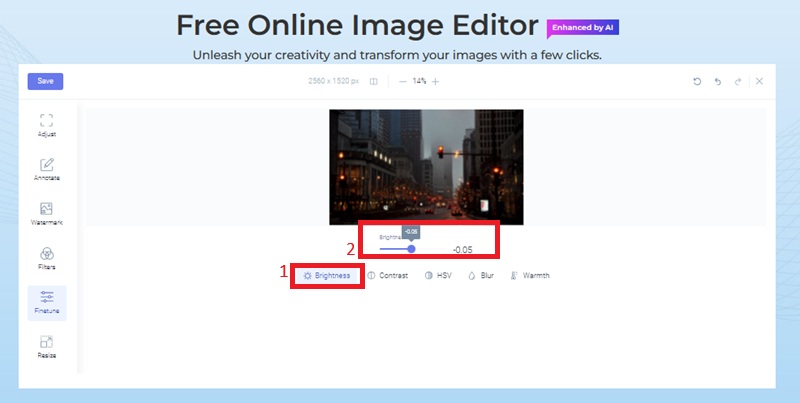Undo the last edit

(x=718, y=81)
